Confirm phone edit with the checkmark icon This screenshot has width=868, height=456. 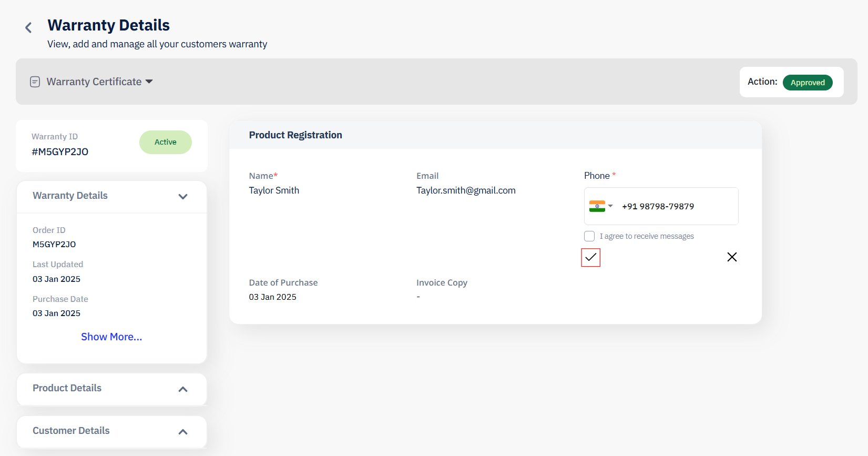pyautogui.click(x=590, y=257)
